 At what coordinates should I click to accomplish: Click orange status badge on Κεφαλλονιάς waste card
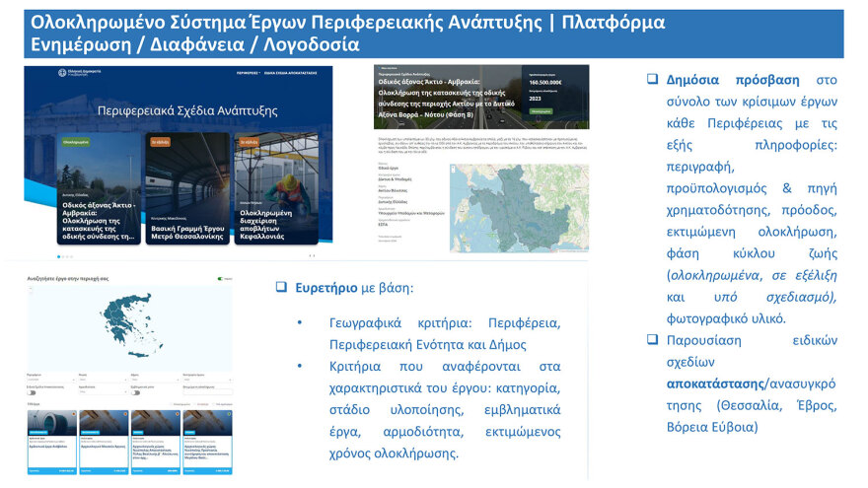point(249,142)
